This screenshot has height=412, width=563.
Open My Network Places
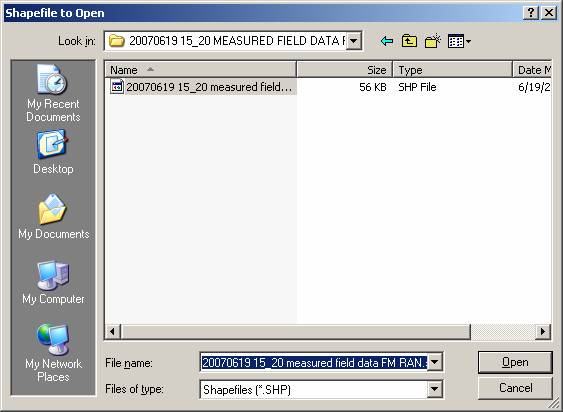53,353
